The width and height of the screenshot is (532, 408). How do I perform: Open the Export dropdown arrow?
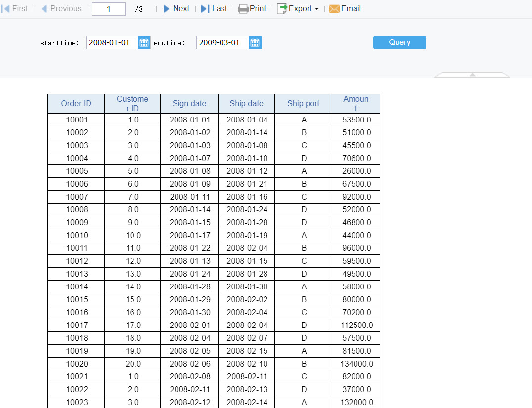317,9
